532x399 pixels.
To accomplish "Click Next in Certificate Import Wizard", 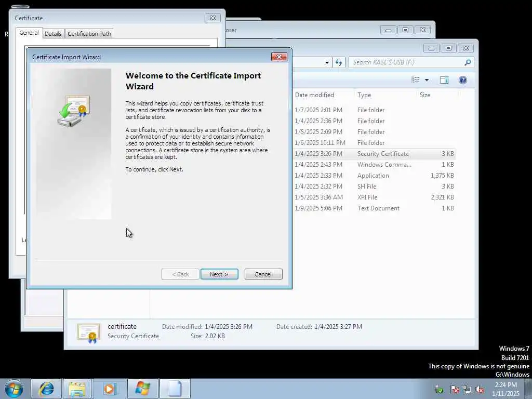I will pos(219,274).
